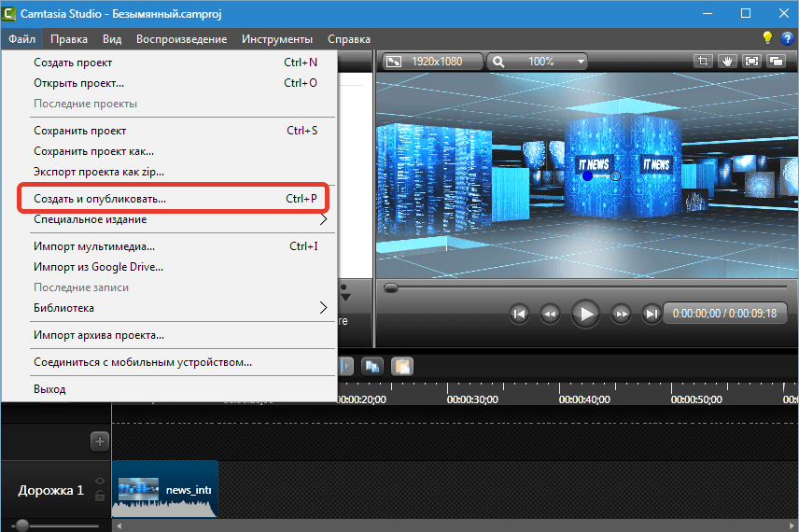Click the preview seek slider handle
Image resolution: width=799 pixels, height=532 pixels.
tap(391, 288)
